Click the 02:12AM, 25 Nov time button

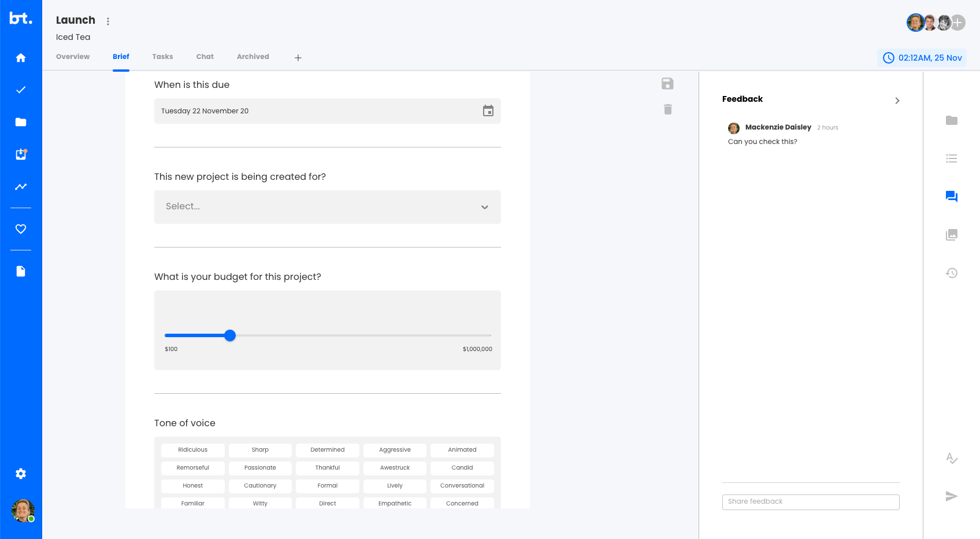coord(922,58)
